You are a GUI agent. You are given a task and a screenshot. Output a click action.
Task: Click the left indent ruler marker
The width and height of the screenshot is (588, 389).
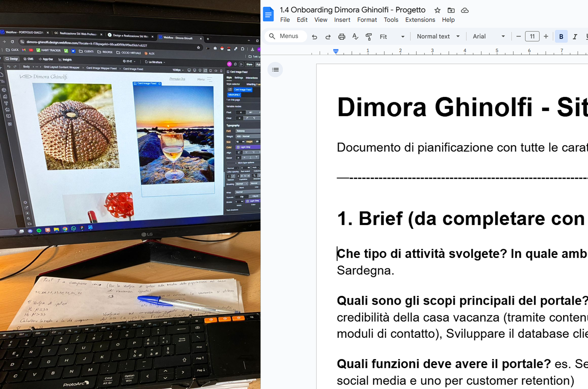pos(336,51)
